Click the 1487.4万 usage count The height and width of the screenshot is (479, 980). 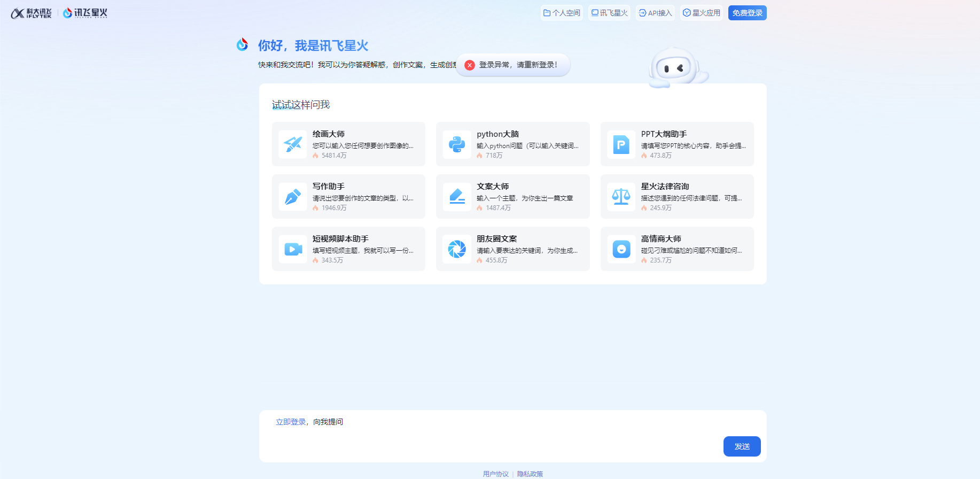tap(499, 208)
